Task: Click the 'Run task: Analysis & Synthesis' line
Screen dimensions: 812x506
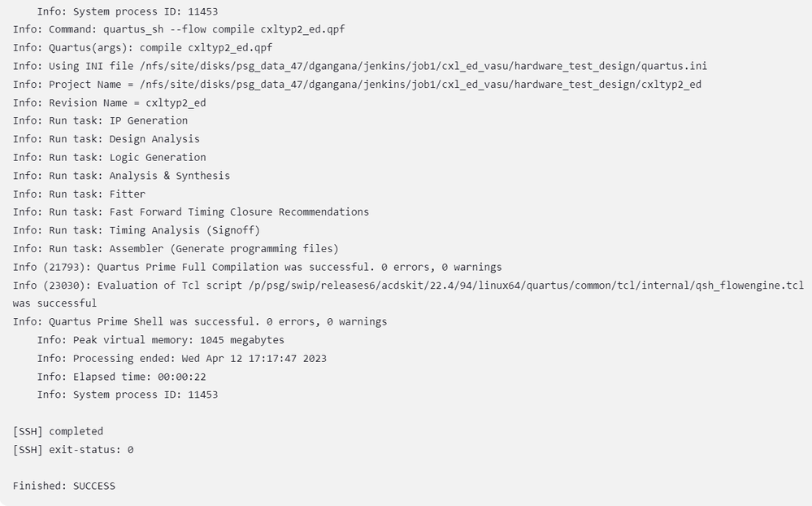Action: 121,176
